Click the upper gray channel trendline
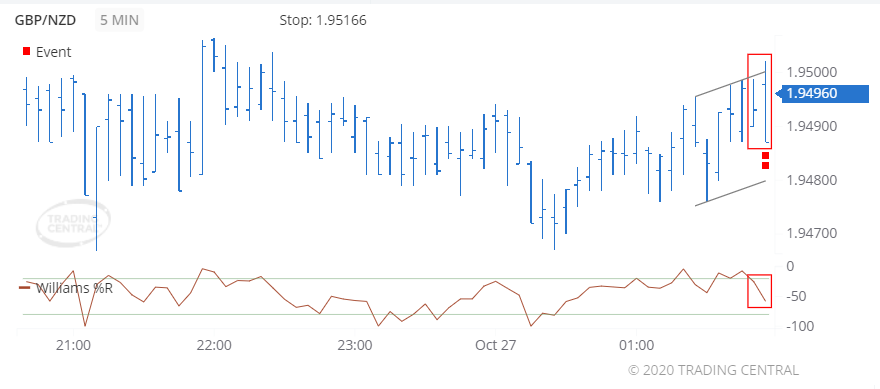Screen dimensions: 880x389 730,84
